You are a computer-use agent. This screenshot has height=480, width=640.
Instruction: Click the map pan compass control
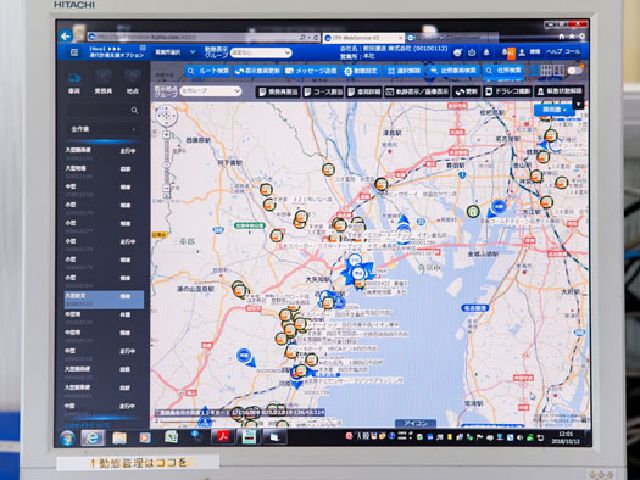point(165,116)
